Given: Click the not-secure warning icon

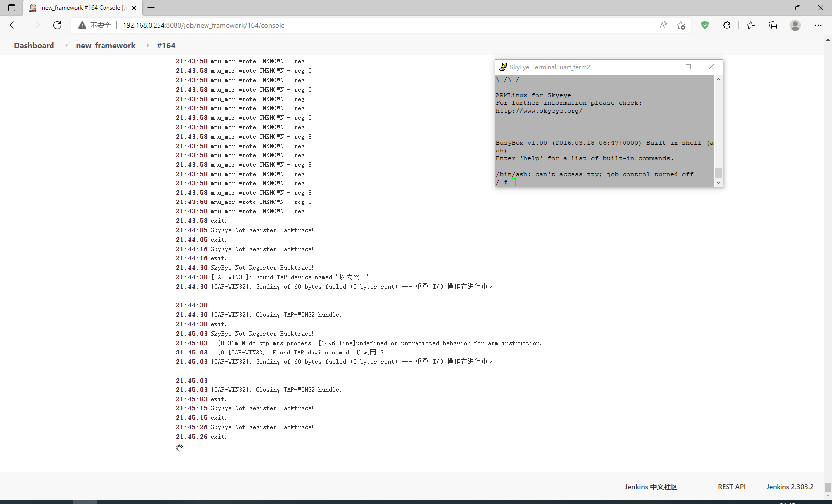Looking at the screenshot, I should tap(82, 25).
